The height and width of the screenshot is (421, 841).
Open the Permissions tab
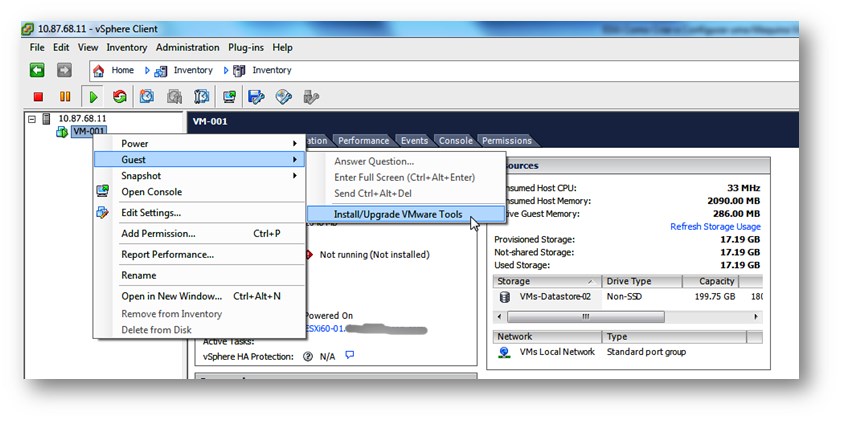click(507, 141)
